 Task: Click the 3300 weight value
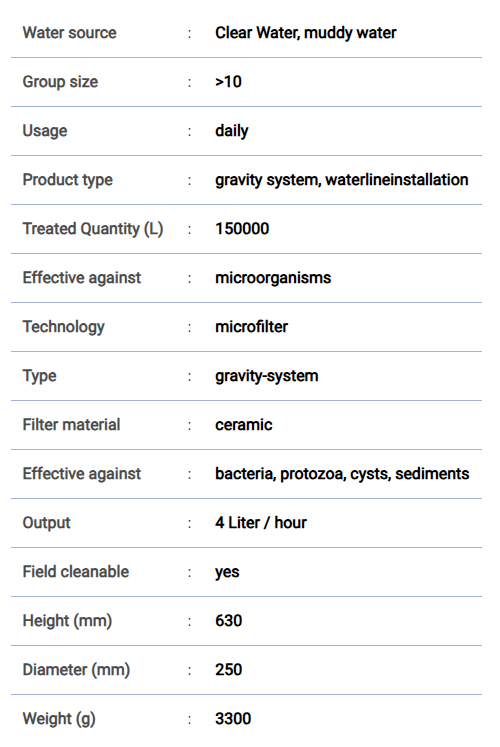tap(233, 718)
